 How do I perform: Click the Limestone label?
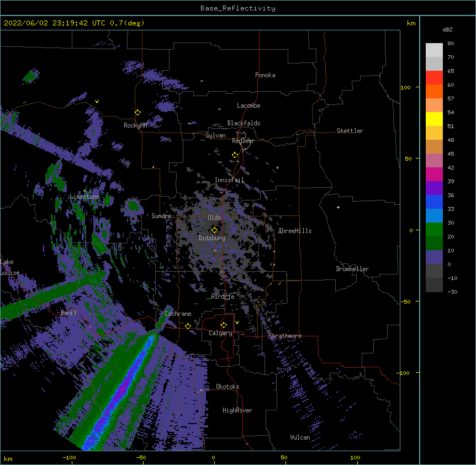tap(84, 197)
